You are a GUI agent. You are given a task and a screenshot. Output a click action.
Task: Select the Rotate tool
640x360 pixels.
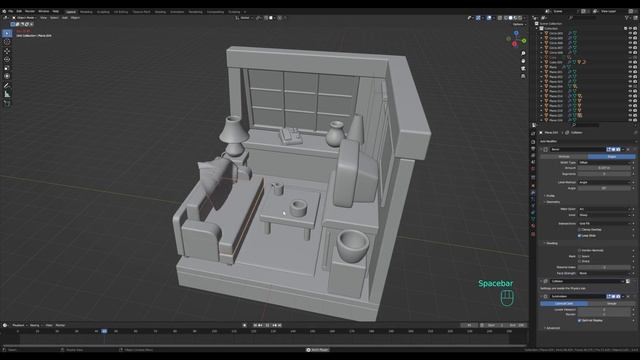[x=7, y=59]
